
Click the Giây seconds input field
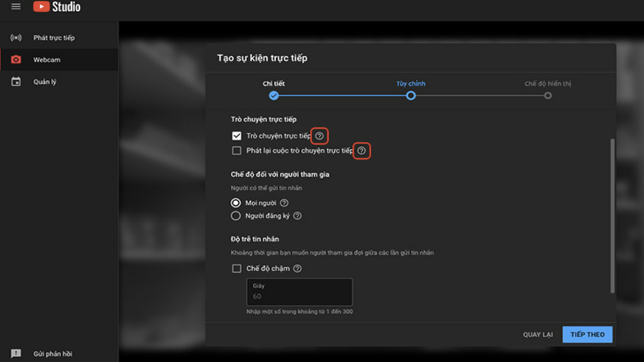tap(299, 292)
